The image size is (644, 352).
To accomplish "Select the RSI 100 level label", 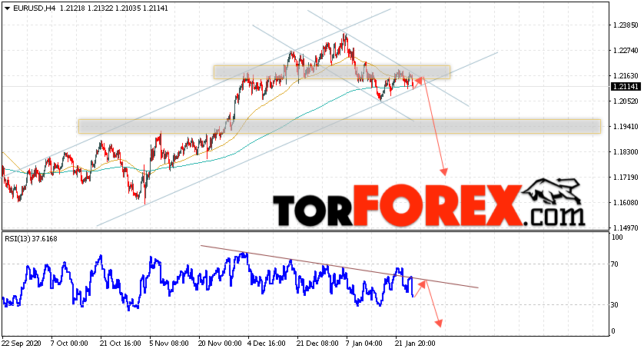I will 617,237.
